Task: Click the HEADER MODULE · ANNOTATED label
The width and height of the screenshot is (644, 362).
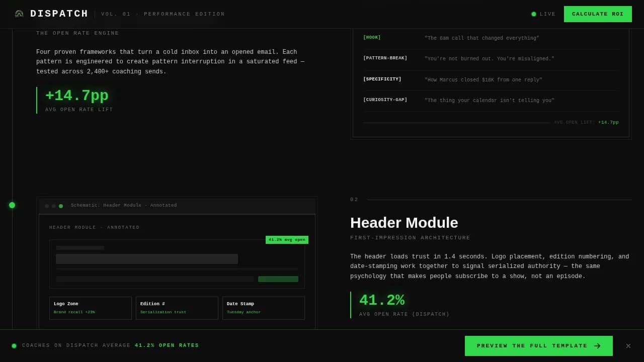Action: (95, 228)
